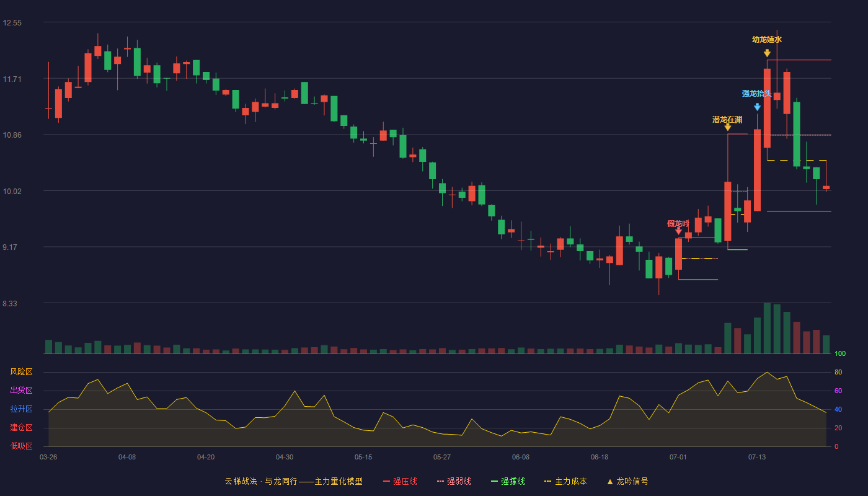The width and height of the screenshot is (868, 496).
Task: Click the 60 value on the right axis
Action: pos(838,391)
